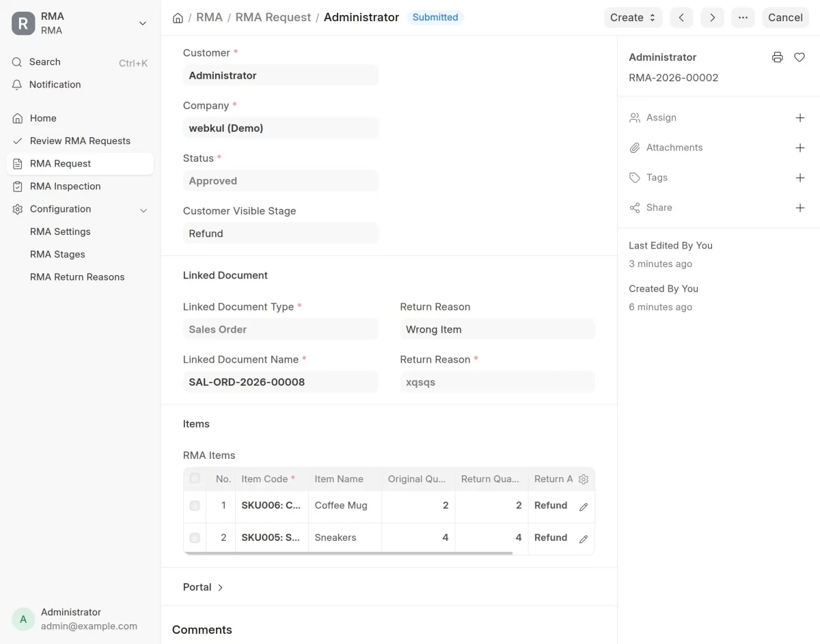Click Customer Visible Stage Refund field
Screen dimensions: 820x644
pyautogui.click(x=280, y=234)
